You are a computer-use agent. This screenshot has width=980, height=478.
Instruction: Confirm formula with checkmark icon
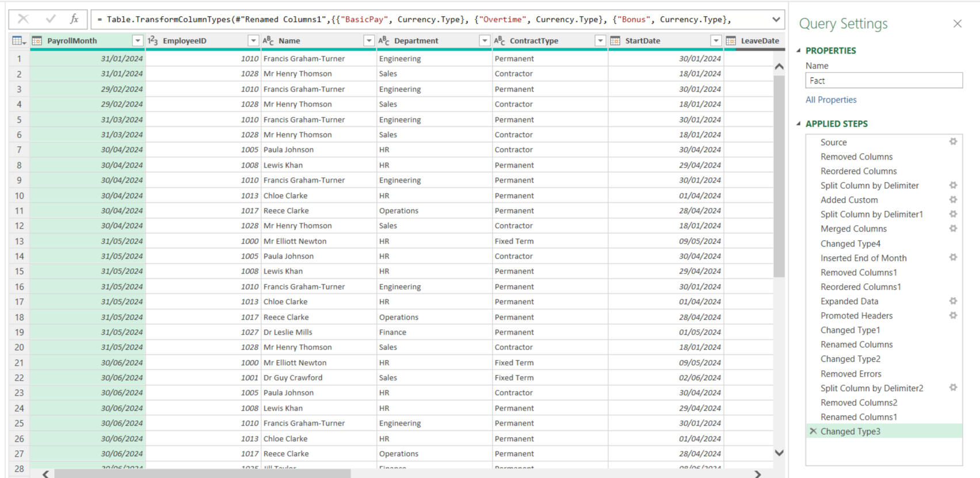pos(51,19)
